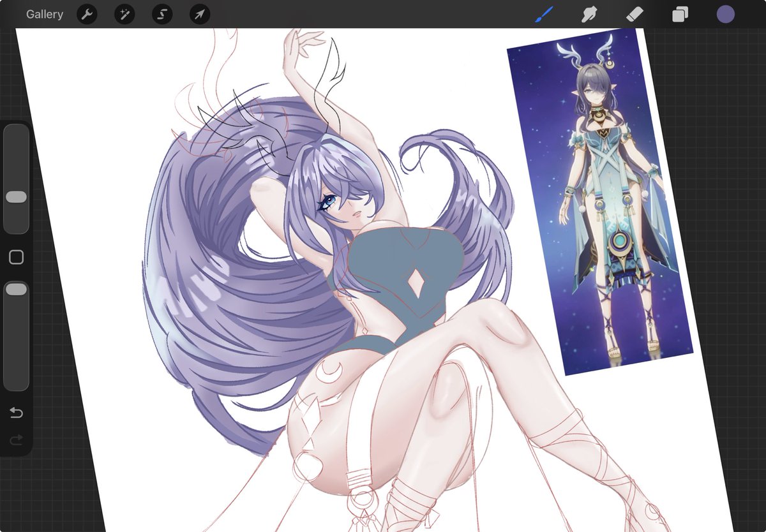Image resolution: width=766 pixels, height=532 pixels.
Task: Open the purple active color picker
Action: pyautogui.click(x=725, y=14)
